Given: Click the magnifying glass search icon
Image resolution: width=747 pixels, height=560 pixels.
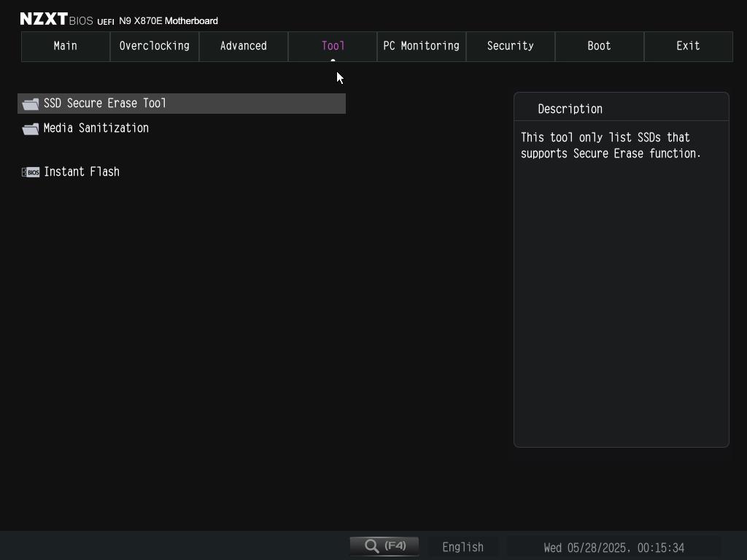Looking at the screenshot, I should (372, 546).
